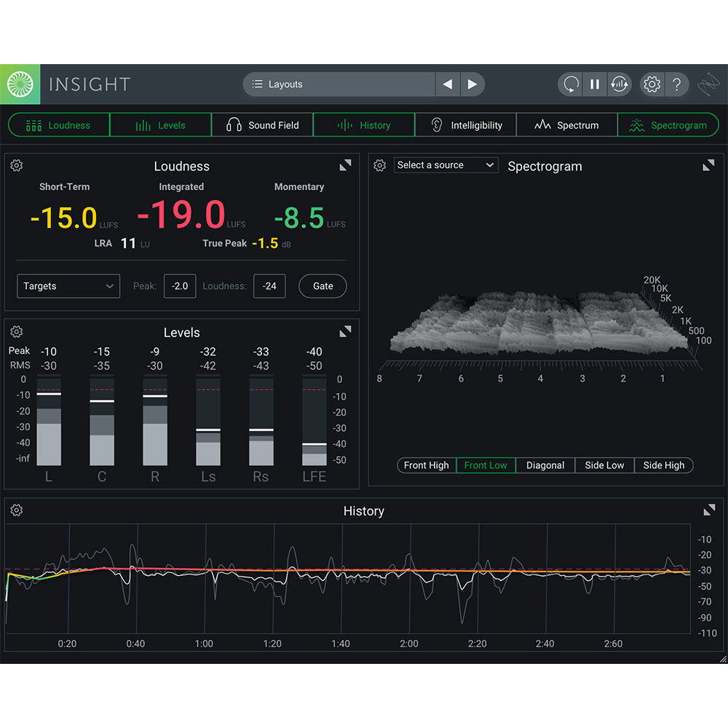Open the Spectrogram panel settings gear

(379, 165)
